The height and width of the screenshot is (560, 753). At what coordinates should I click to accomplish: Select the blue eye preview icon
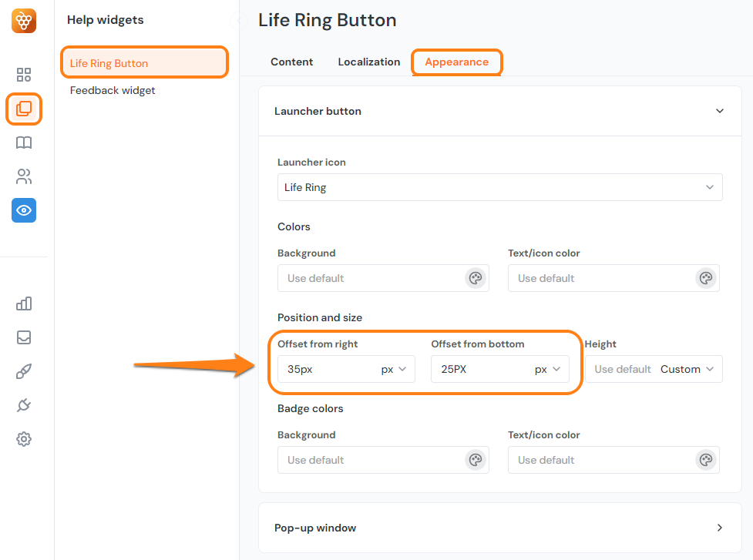[23, 210]
